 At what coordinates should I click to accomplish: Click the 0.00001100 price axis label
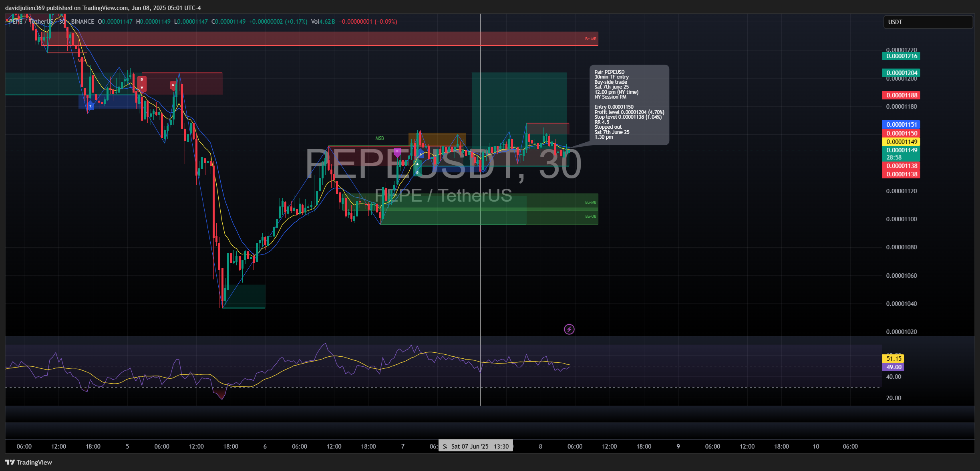(x=901, y=219)
